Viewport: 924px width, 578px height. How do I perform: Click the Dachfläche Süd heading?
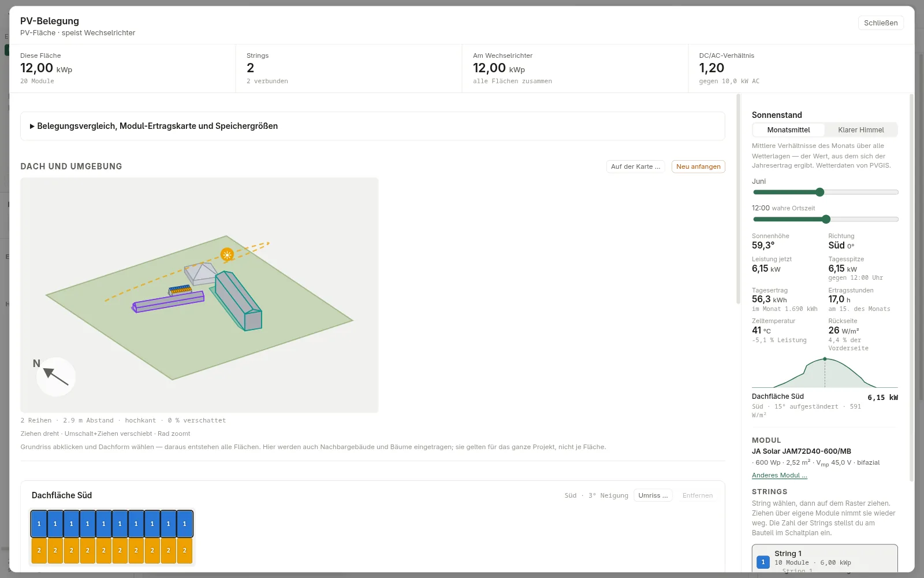pyautogui.click(x=62, y=495)
